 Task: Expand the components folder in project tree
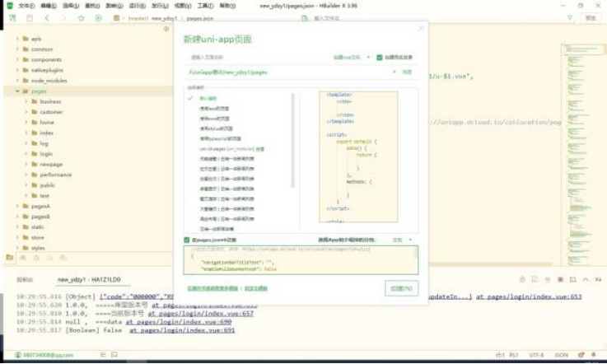click(x=16, y=60)
